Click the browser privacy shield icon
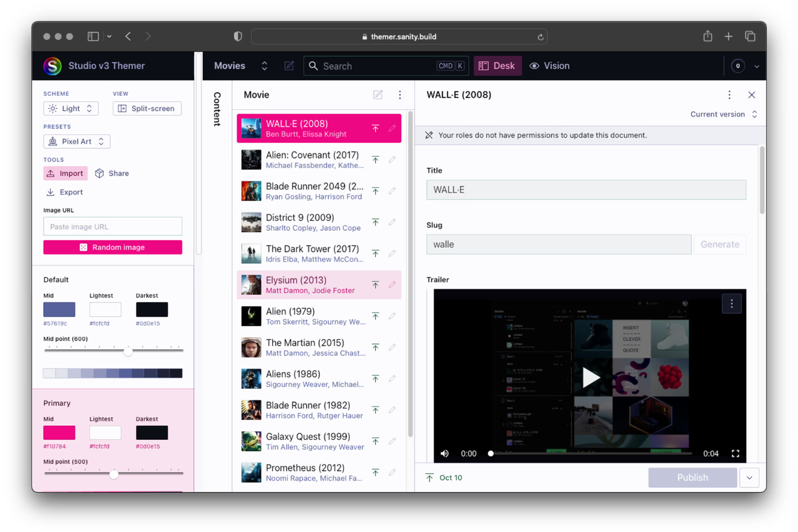Image resolution: width=798 pixels, height=532 pixels. 238,37
